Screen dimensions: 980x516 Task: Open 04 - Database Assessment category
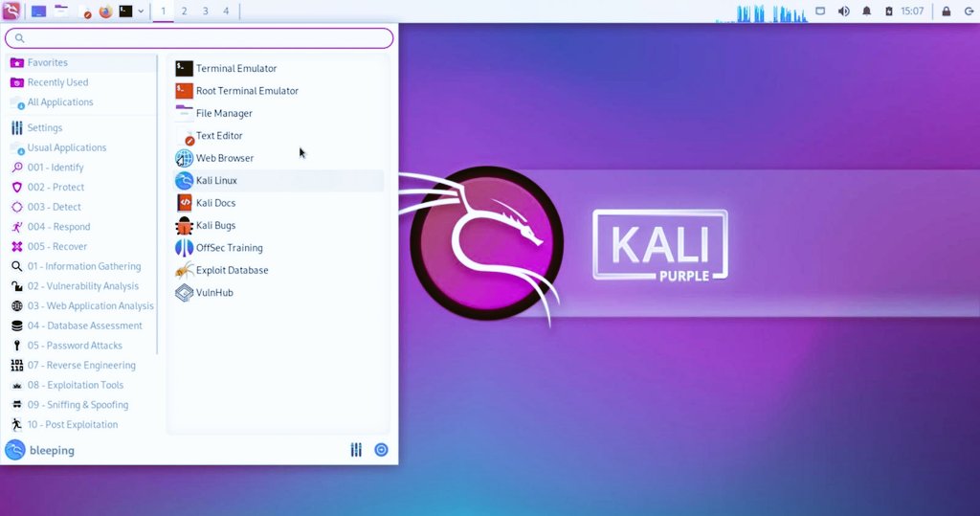81,325
